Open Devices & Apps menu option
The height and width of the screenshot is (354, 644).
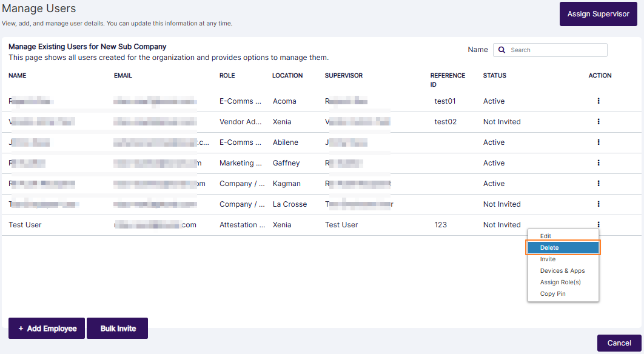[562, 271]
